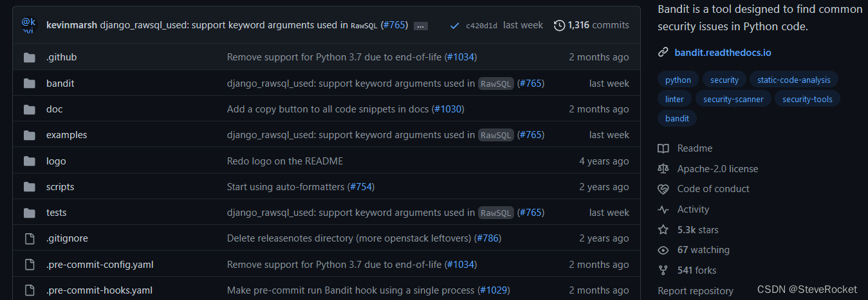Open commit hash c420d1d
Image resolution: width=868 pixels, height=300 pixels.
click(x=481, y=26)
